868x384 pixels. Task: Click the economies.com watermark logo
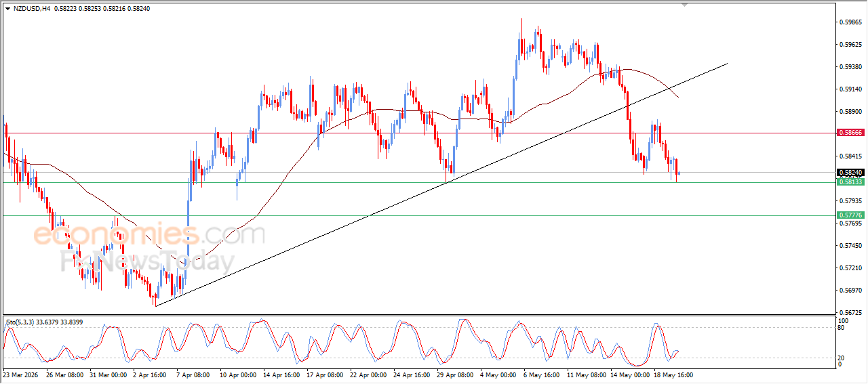(x=149, y=235)
